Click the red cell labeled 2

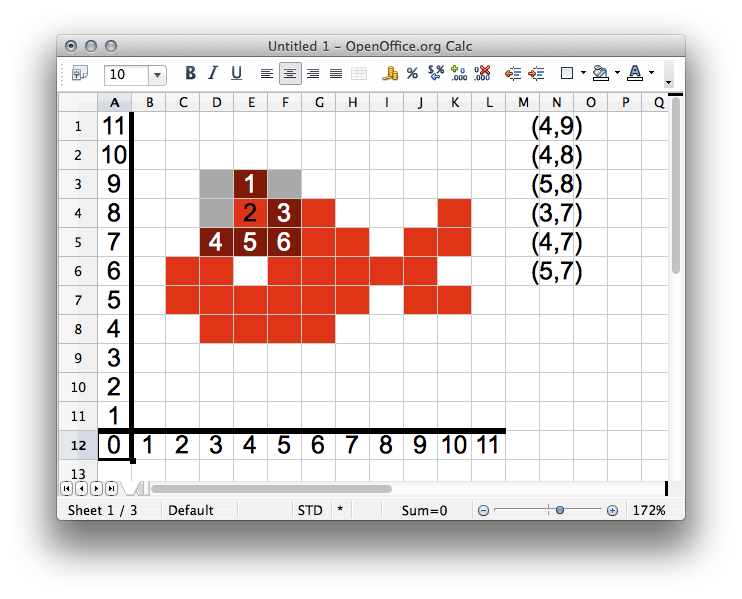coord(250,213)
